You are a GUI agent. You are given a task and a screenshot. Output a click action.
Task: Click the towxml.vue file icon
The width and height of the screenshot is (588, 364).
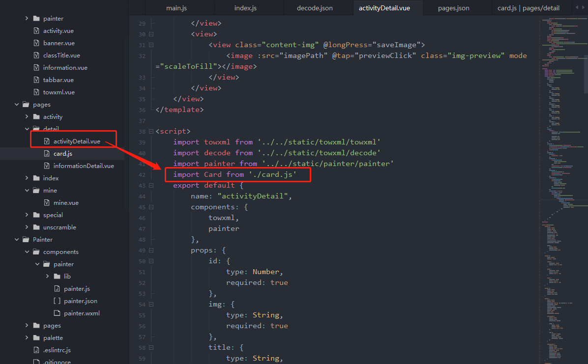(x=36, y=92)
